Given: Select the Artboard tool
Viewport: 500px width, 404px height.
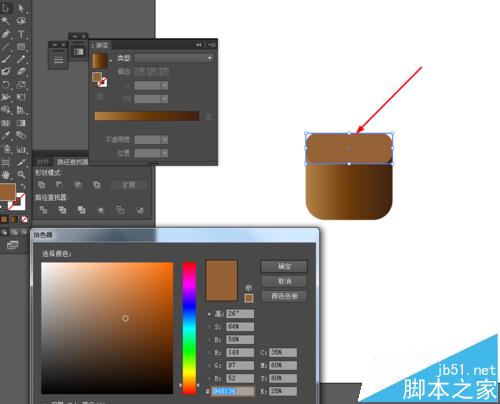Looking at the screenshot, I should pyautogui.click(x=6, y=162).
